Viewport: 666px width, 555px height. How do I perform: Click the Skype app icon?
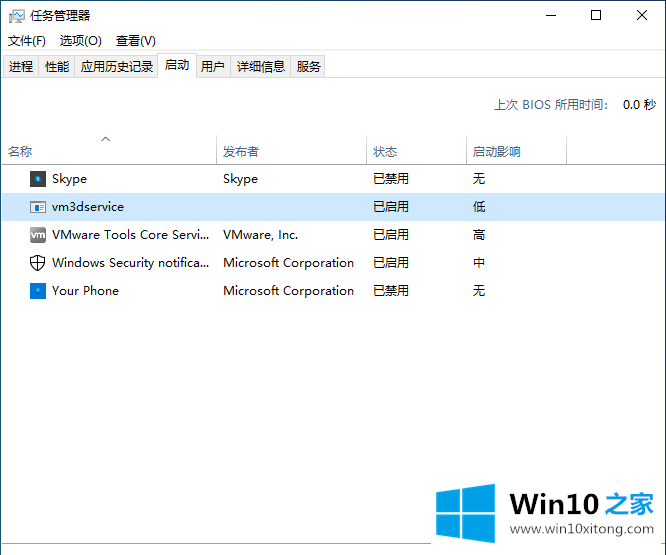38,179
